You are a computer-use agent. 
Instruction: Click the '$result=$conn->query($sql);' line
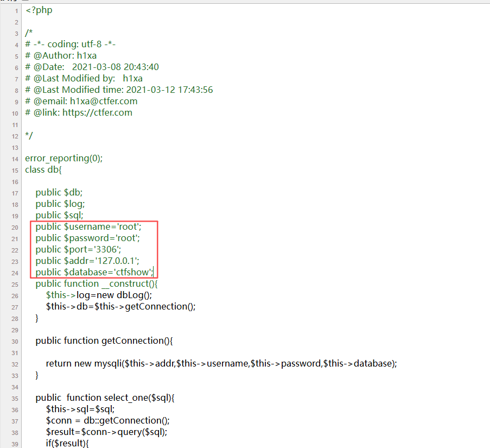point(106,432)
